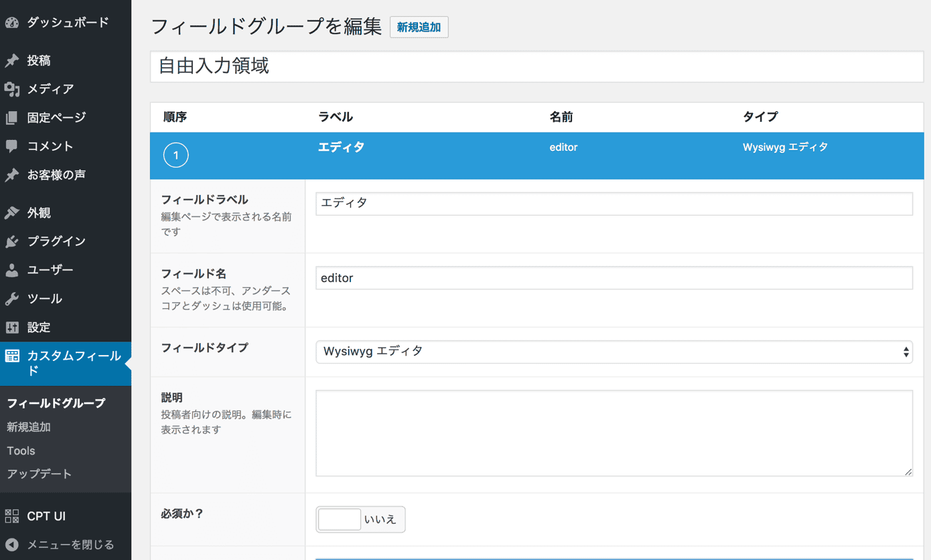This screenshot has width=931, height=560.
Task: Open the Tools submenu link
Action: 21,451
